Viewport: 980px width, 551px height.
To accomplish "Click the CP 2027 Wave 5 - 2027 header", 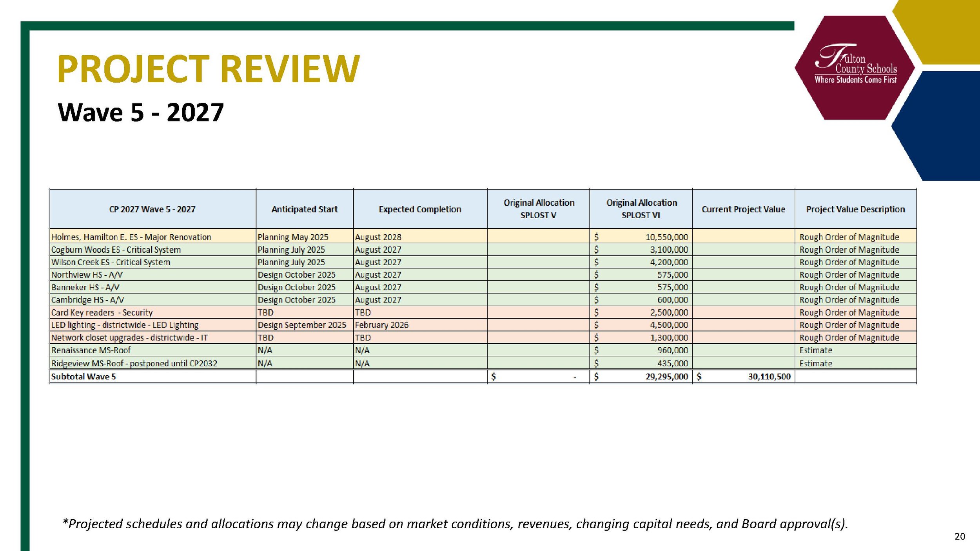I will click(x=152, y=209).
